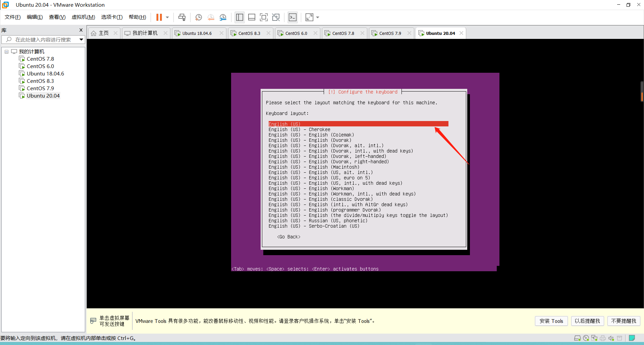Screen dimensions: 644x345
Task: Close the CentOS 7.9 tab
Action: tap(409, 33)
